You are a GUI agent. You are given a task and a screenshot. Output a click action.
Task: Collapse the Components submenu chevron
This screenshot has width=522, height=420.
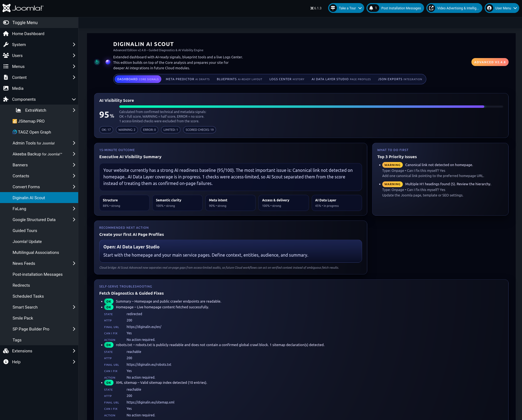[74, 99]
